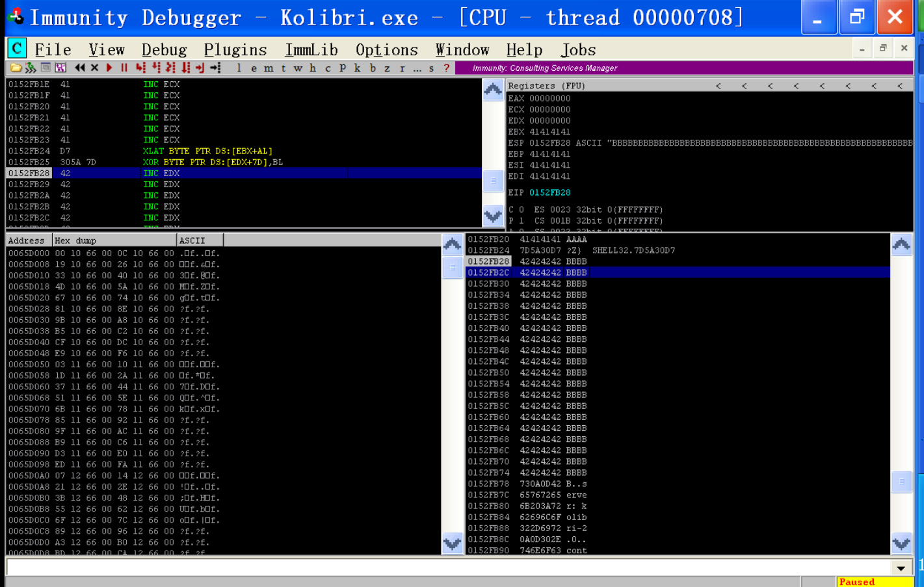Close the debugged program with X icon

click(95, 68)
